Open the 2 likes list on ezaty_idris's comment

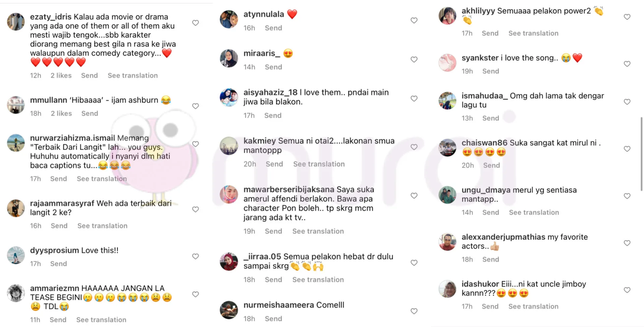pos(61,75)
